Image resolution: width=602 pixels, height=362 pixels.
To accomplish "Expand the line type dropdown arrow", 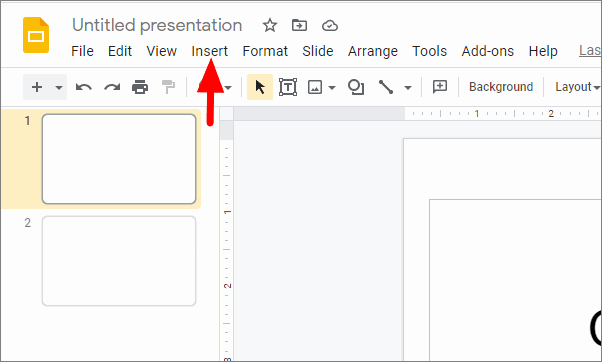I will coord(408,88).
